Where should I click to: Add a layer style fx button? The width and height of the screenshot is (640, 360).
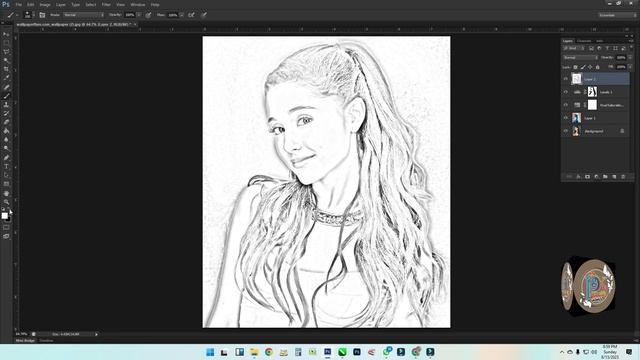[x=578, y=177]
